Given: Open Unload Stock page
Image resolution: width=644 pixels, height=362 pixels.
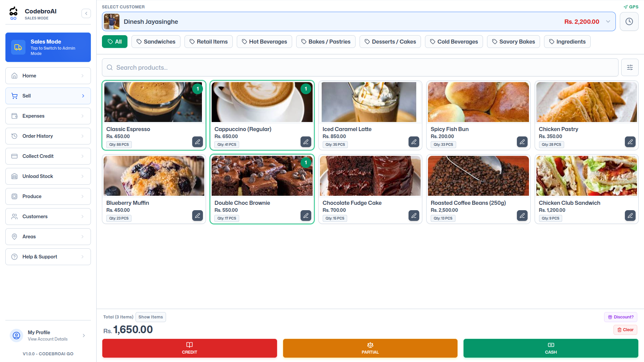Looking at the screenshot, I should 48,176.
